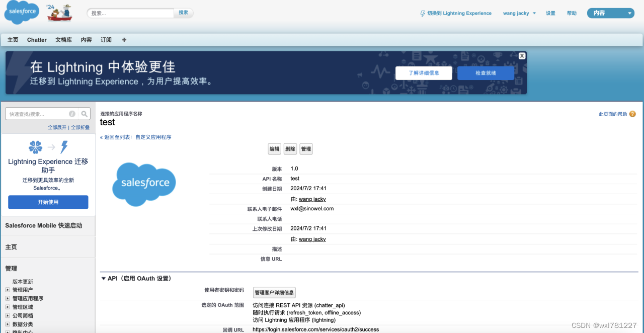Open the 订阅 tab
This screenshot has width=644, height=333.
(106, 40)
